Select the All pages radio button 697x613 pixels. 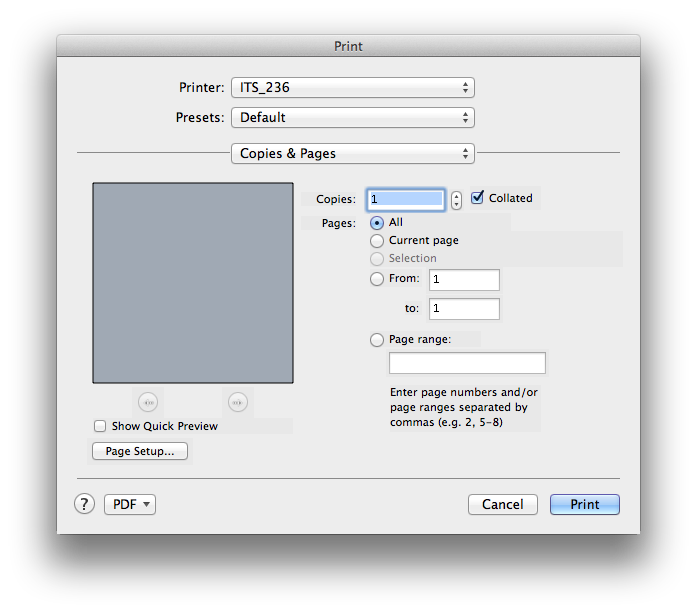pos(377,222)
